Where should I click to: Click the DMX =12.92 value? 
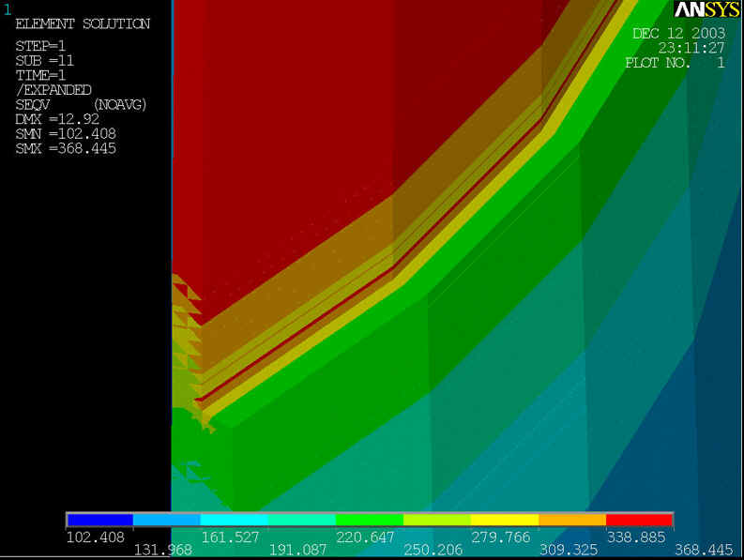[57, 119]
